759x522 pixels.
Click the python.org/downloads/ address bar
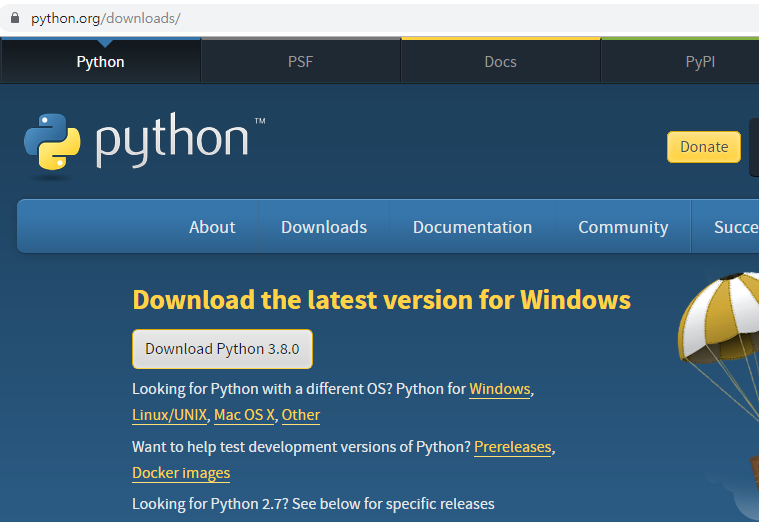point(380,18)
